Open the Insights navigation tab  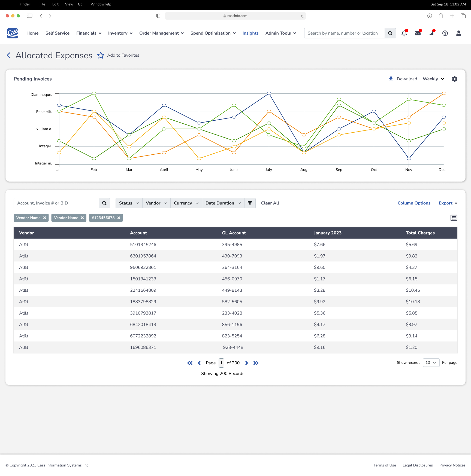250,33
